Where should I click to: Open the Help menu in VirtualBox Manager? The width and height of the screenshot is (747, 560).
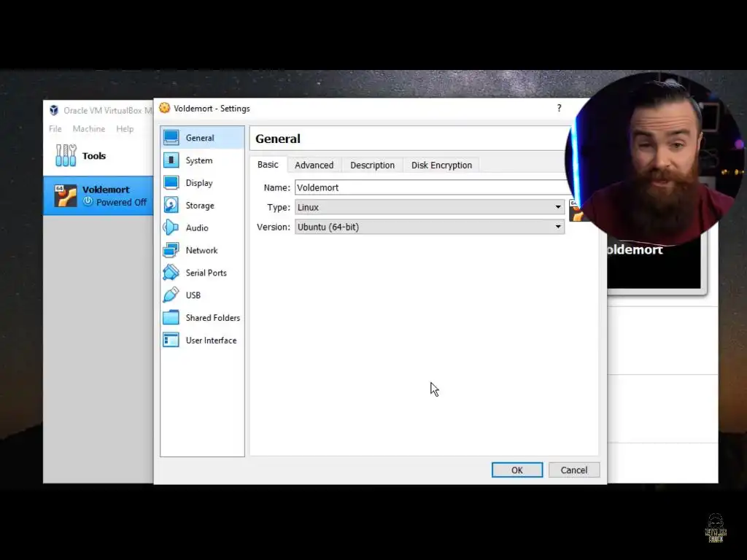coord(125,129)
